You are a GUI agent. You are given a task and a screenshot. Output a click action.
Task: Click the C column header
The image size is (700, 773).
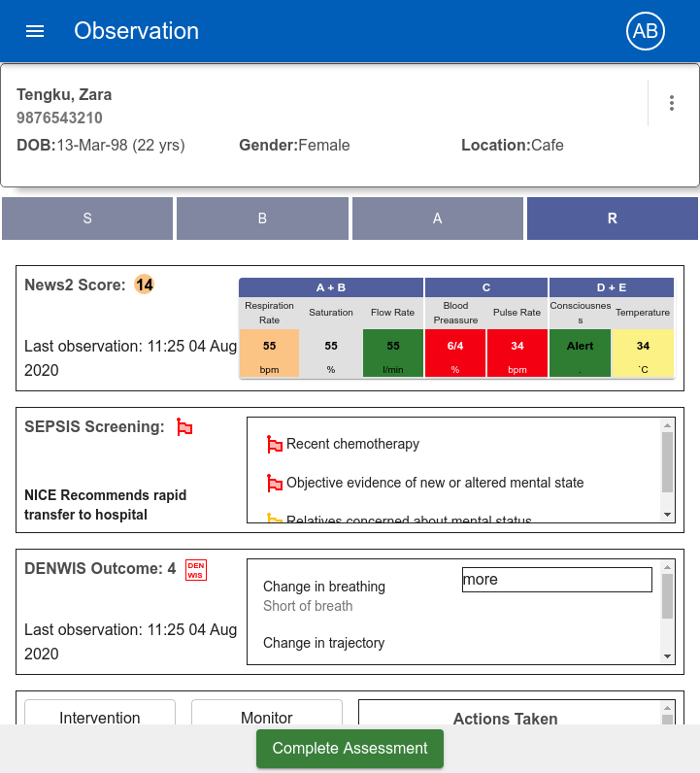(x=486, y=287)
